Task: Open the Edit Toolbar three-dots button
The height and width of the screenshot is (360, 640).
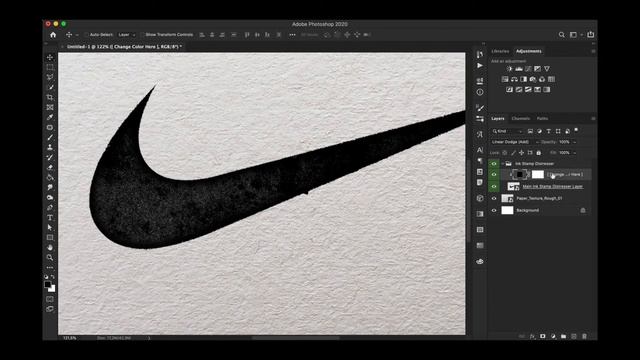Action: (50, 267)
